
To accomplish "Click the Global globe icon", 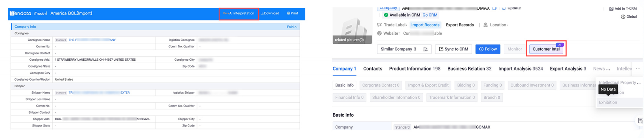I will click(623, 17).
